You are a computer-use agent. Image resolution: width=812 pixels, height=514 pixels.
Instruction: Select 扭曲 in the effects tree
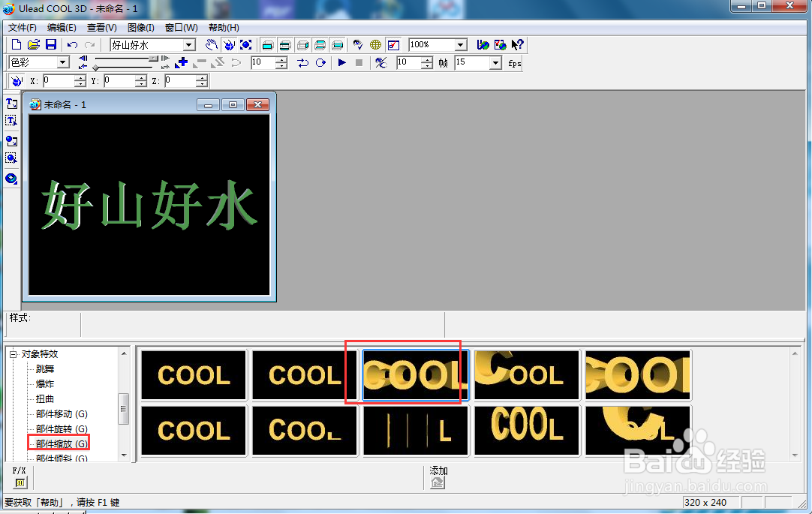45,399
